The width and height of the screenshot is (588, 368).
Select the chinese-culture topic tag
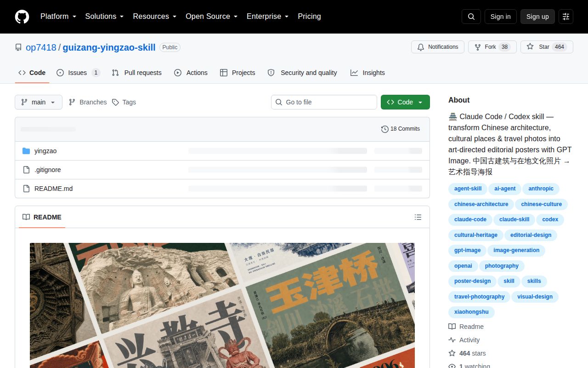pyautogui.click(x=542, y=204)
